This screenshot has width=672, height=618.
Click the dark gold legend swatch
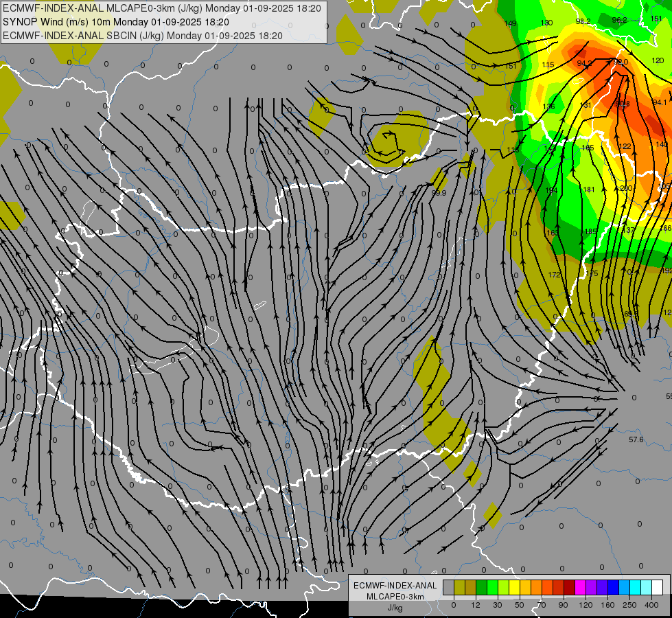[x=471, y=588]
